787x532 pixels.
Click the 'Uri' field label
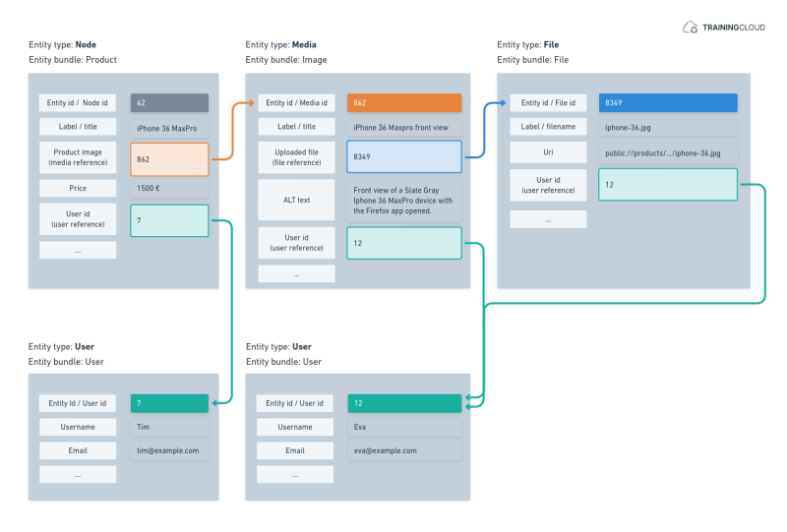click(x=548, y=152)
